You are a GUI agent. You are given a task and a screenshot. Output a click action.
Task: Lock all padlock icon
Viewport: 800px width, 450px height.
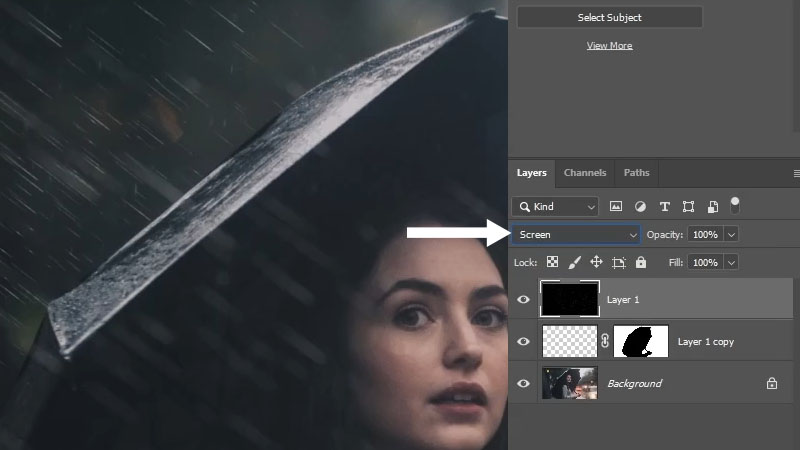tap(641, 262)
